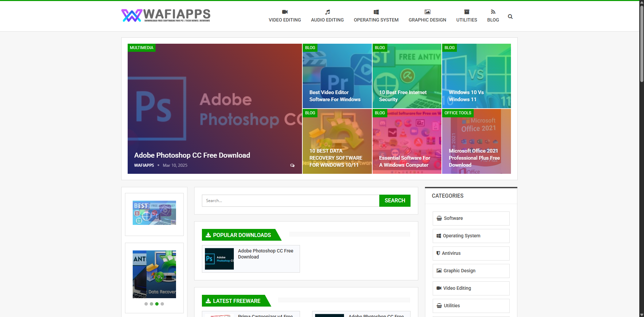The height and width of the screenshot is (317, 644).
Task: Open the header search magnifier icon
Action: 510,16
